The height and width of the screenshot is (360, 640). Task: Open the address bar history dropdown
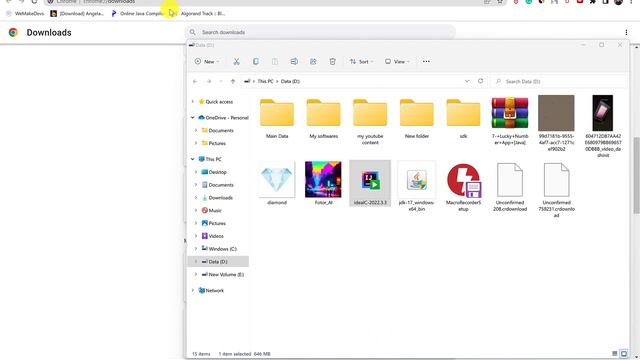pyautogui.click(x=467, y=81)
